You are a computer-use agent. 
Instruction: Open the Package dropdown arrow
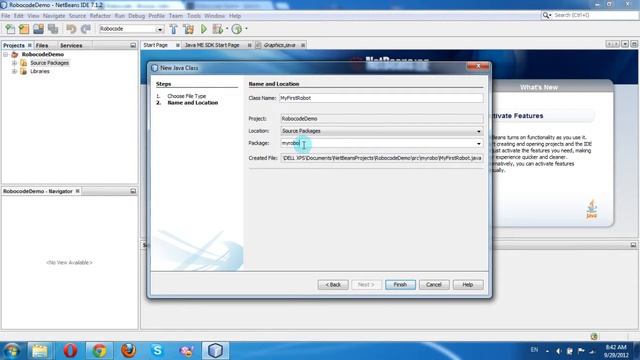[478, 144]
